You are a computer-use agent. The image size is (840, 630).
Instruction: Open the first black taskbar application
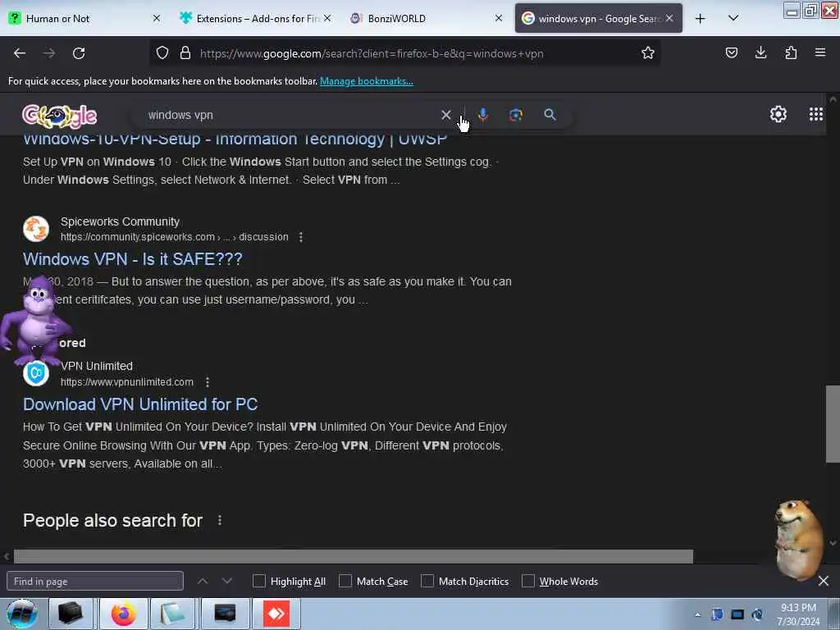(x=71, y=614)
